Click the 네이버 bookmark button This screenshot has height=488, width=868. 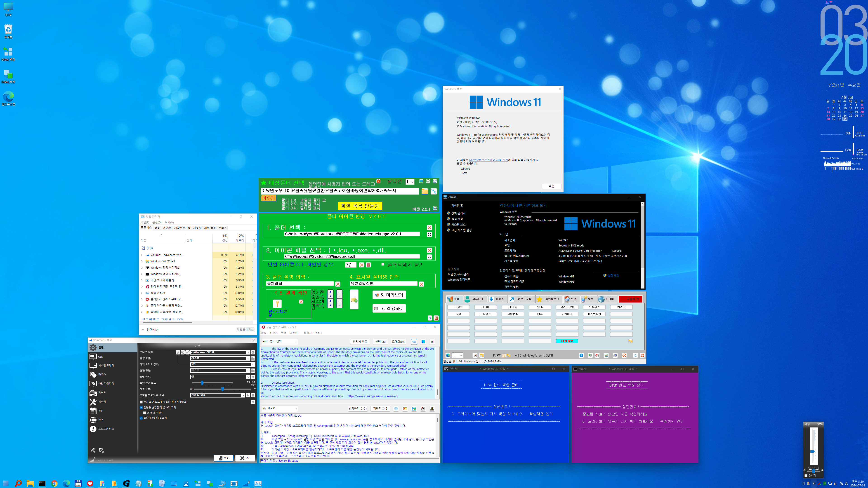coord(486,307)
